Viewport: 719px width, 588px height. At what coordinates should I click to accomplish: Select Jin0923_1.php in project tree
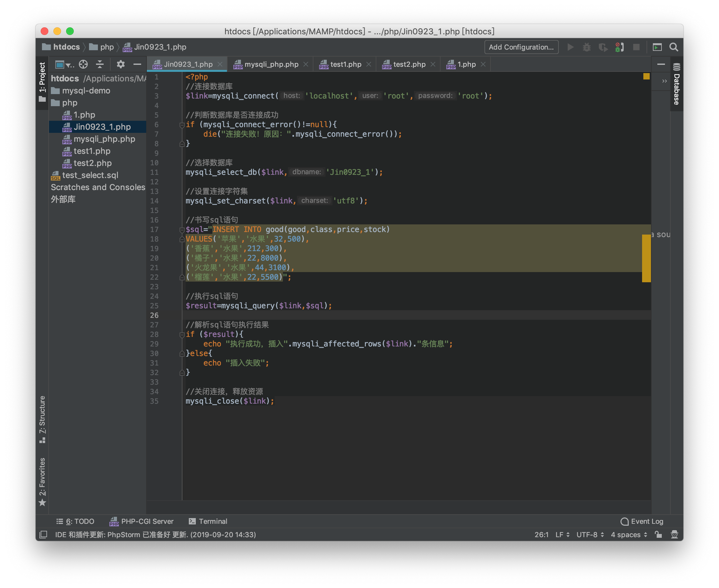pyautogui.click(x=98, y=127)
